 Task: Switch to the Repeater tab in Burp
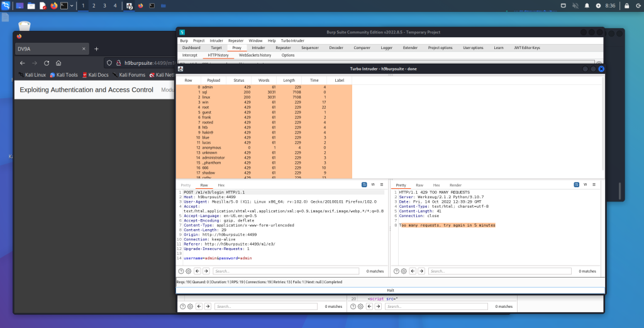click(x=283, y=48)
